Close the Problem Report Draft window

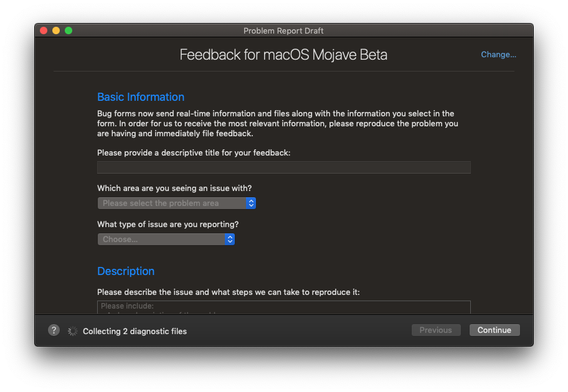[44, 30]
